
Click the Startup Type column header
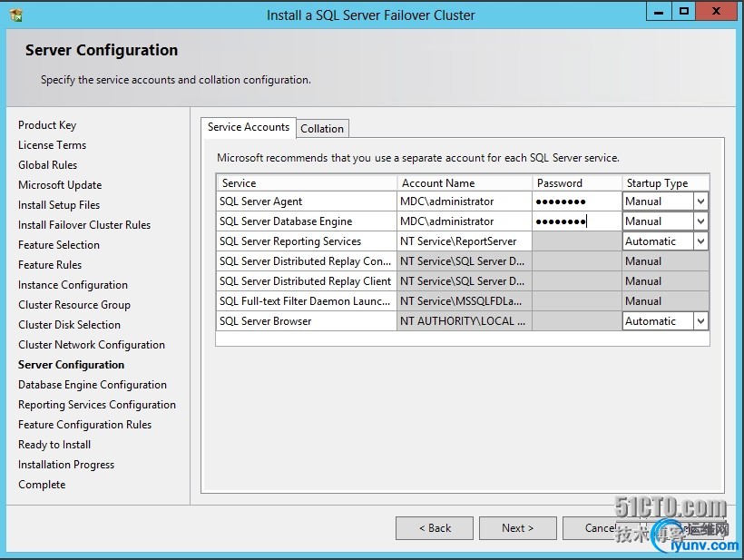[666, 183]
